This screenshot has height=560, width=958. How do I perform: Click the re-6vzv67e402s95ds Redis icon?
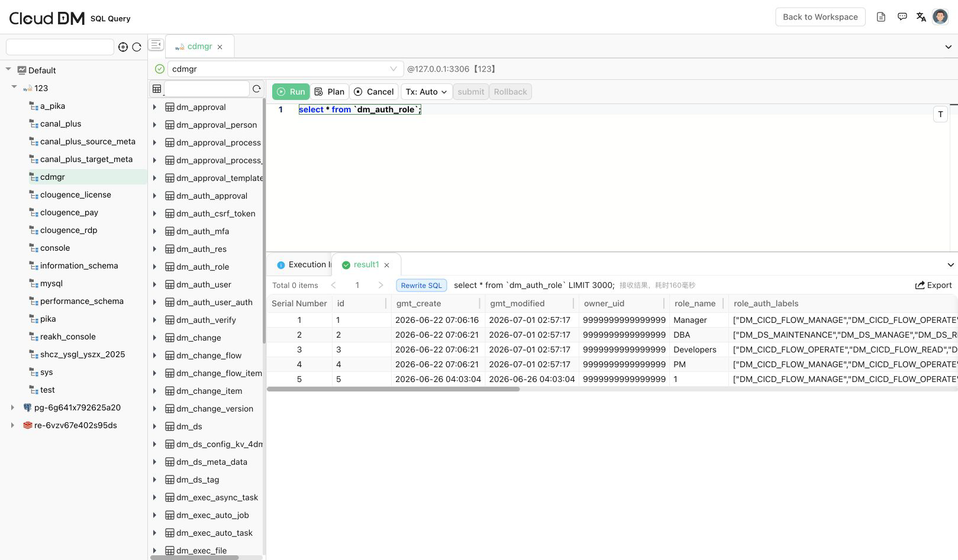[x=27, y=425]
